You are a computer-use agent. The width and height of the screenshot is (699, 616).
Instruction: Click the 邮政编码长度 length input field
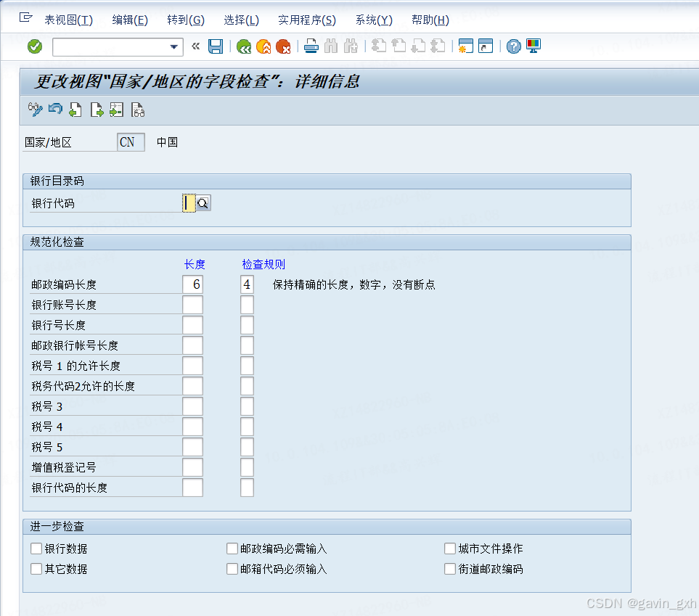click(x=192, y=284)
